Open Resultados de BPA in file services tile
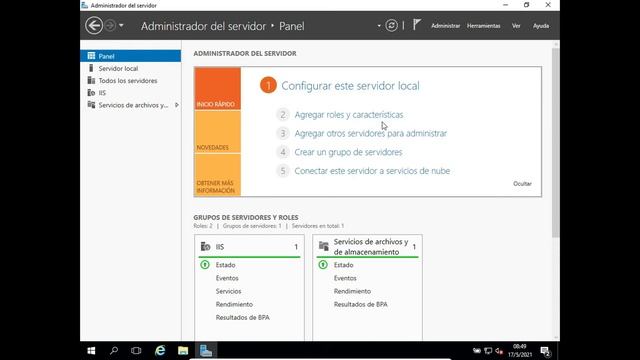The height and width of the screenshot is (360, 640). pos(360,304)
